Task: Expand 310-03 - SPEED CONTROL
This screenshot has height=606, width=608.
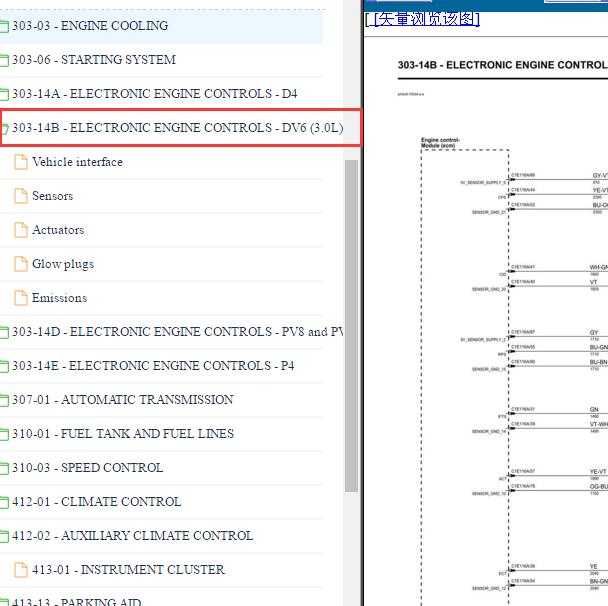Action: (88, 468)
